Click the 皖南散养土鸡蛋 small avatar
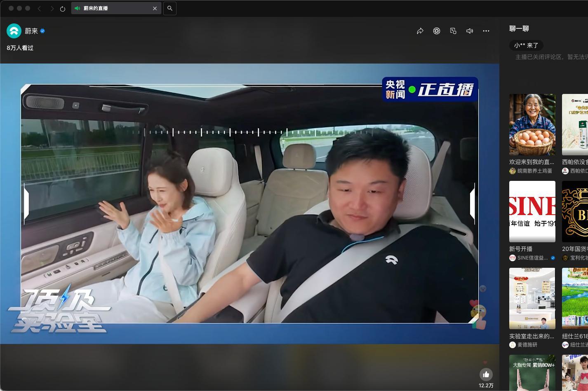This screenshot has width=588, height=391. tap(513, 171)
